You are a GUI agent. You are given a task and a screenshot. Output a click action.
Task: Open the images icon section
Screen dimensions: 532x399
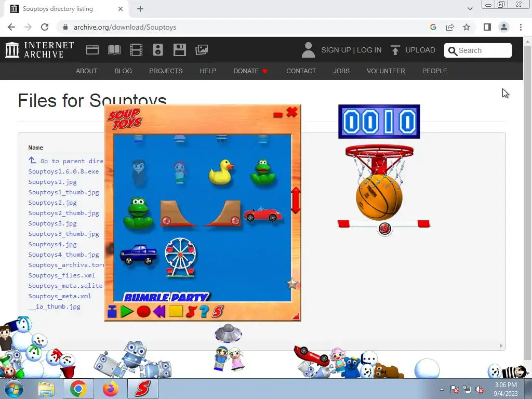coord(202,50)
